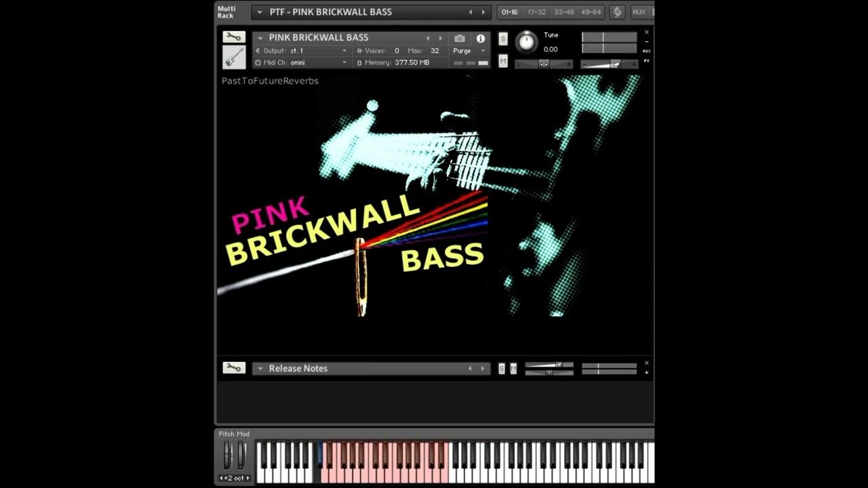Select next instrument in Release Notes header
Image resolution: width=868 pixels, height=488 pixels.
point(483,369)
